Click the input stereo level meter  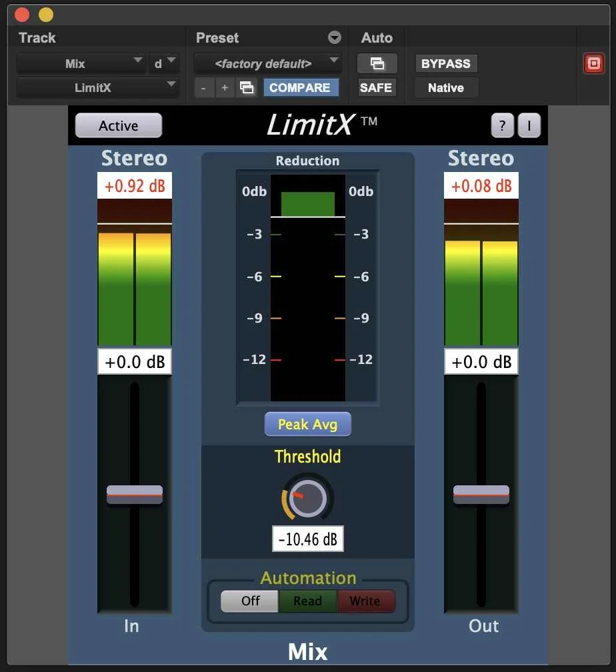tap(135, 273)
